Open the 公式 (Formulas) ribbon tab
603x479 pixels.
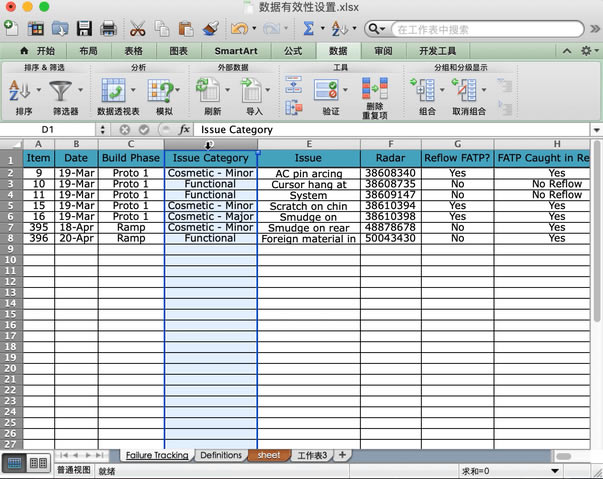(292, 50)
